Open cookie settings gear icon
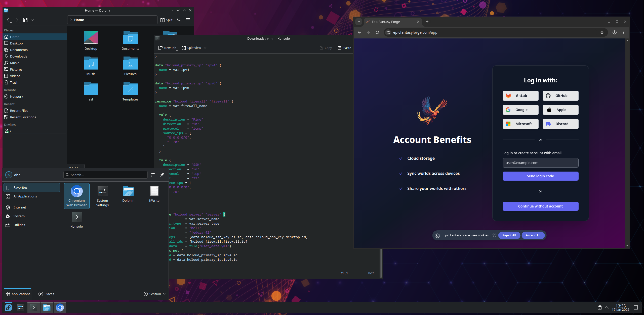Image resolution: width=644 pixels, height=315 pixels. coord(494,235)
